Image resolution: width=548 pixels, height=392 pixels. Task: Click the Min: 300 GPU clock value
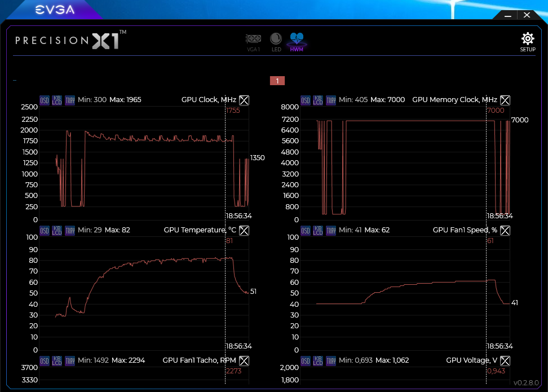[x=92, y=100]
